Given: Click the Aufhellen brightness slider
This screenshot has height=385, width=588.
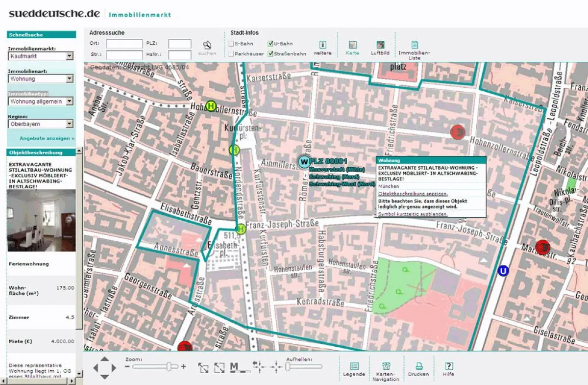Looking at the screenshot, I should click(304, 366).
